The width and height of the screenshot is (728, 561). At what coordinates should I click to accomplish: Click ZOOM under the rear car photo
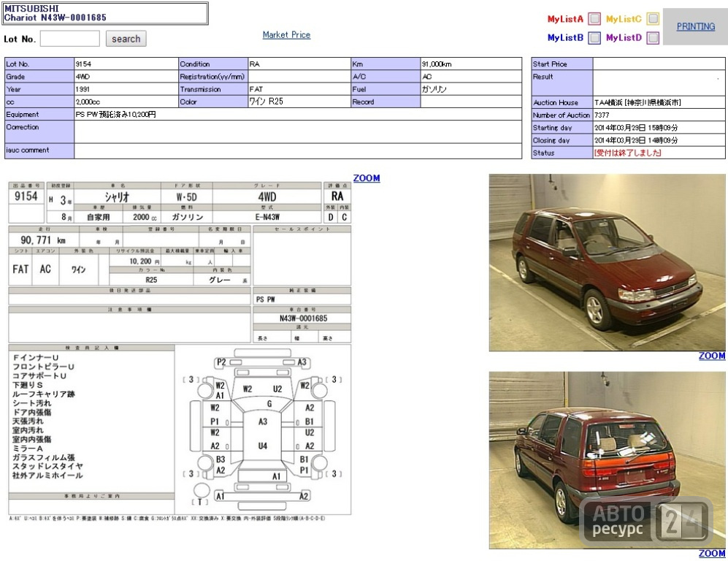coord(712,553)
